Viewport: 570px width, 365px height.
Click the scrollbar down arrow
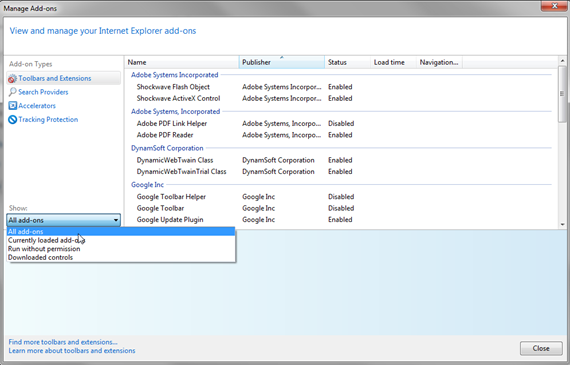point(562,224)
